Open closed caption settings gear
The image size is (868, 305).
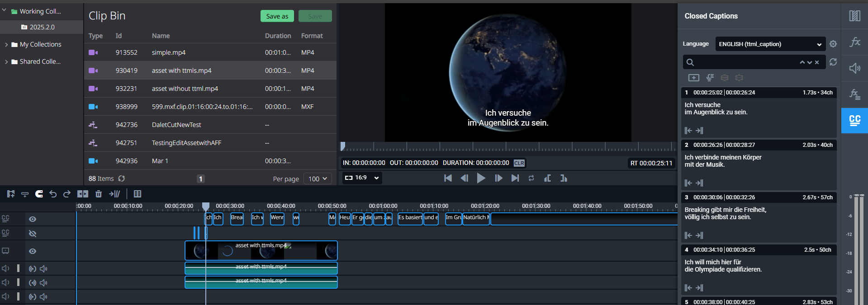coord(833,44)
